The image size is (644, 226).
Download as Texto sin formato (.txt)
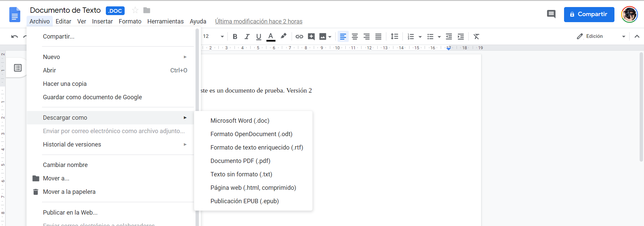click(253, 174)
